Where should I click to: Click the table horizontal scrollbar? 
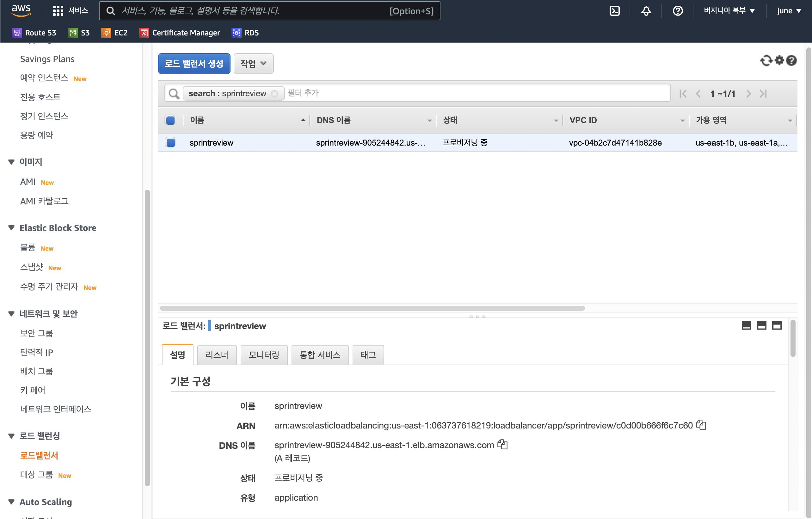372,308
